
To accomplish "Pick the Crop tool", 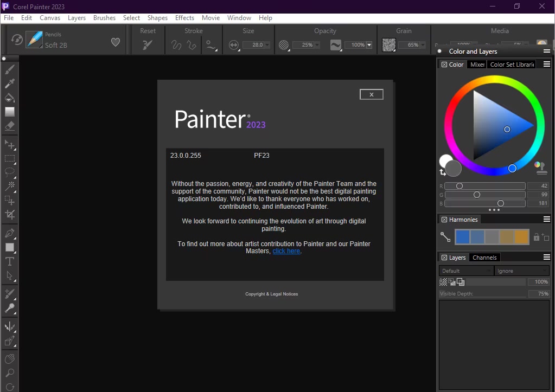I will tap(10, 214).
